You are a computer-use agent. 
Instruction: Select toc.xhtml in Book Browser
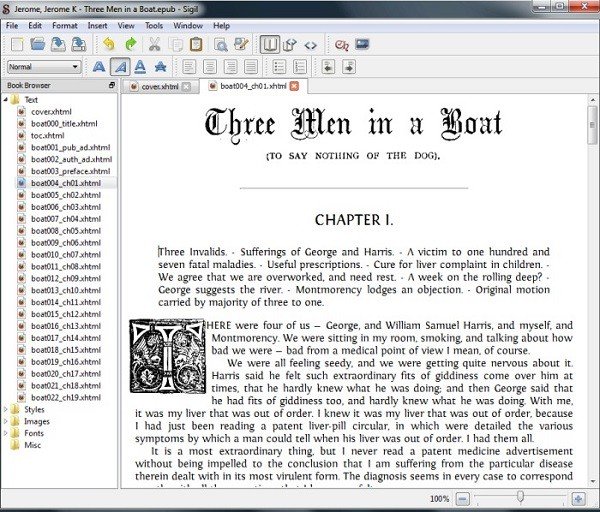click(x=47, y=135)
